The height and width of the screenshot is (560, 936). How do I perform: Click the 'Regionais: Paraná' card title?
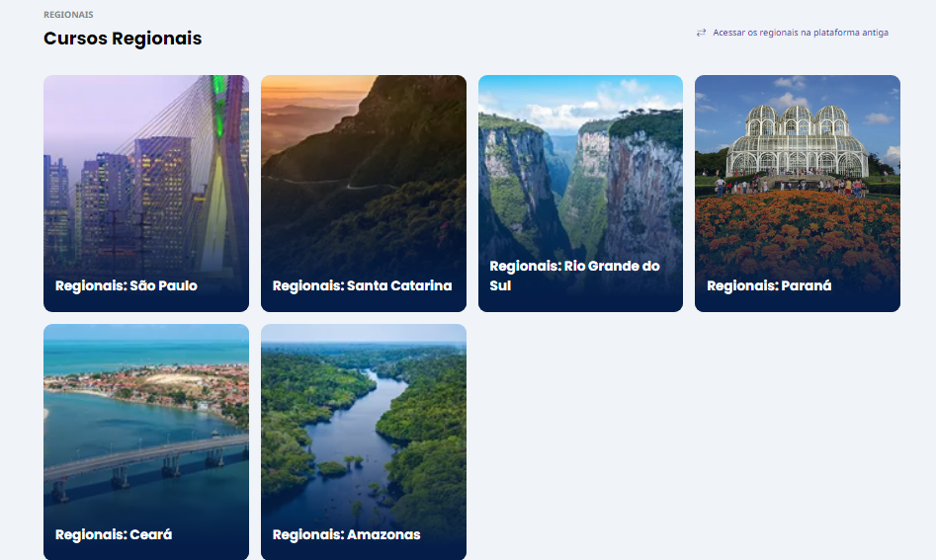[769, 285]
